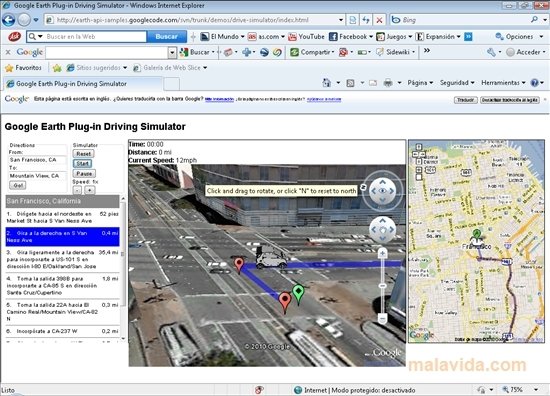Click the Google toolbar blue plus icon
The width and height of the screenshot is (550, 396).
[x=247, y=52]
